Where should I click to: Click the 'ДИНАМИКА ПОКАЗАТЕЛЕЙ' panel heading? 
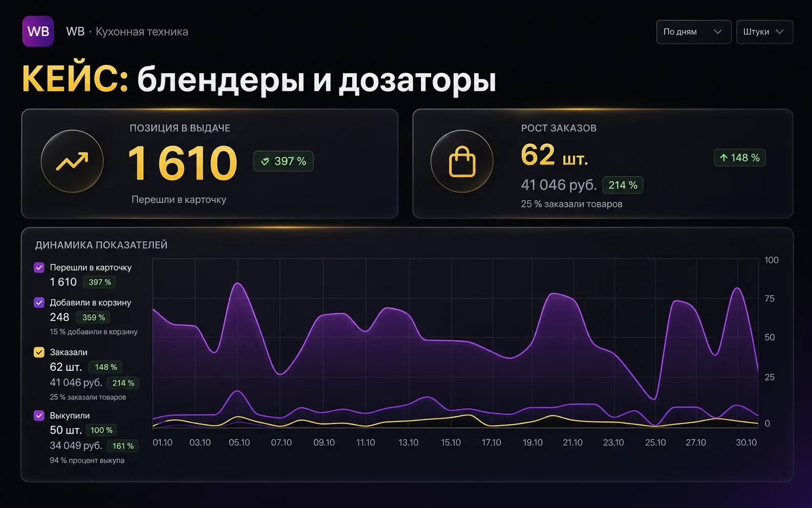tap(101, 245)
